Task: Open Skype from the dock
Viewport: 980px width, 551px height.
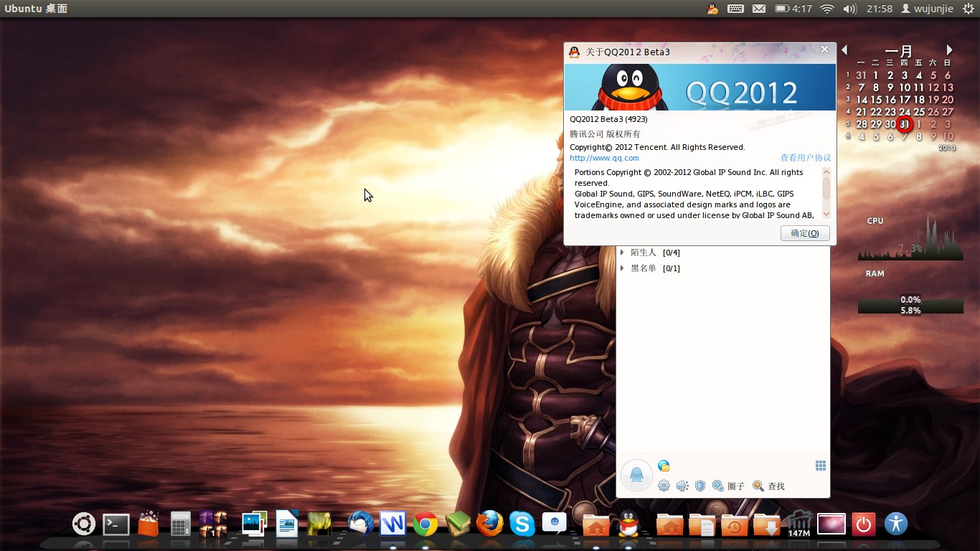Action: [522, 524]
